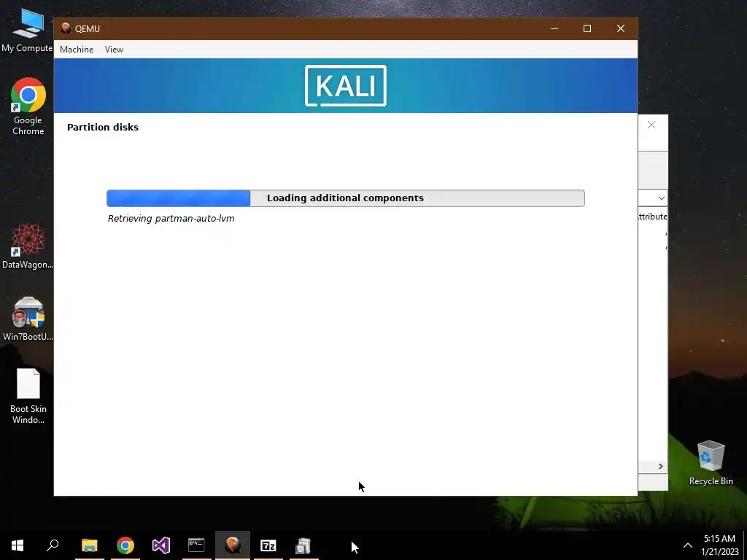Screen dimensions: 747x560
Task: Select the Boot Skin Windows file icon
Action: [x=28, y=396]
